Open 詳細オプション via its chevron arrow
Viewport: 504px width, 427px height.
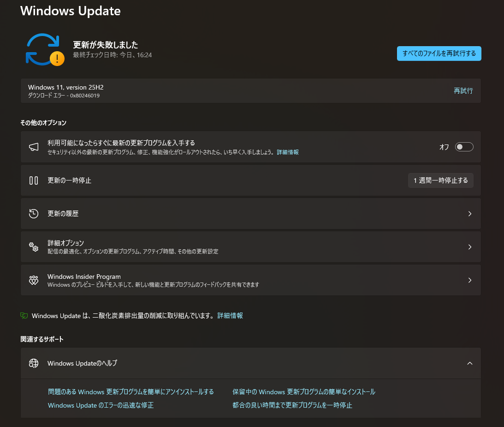[469, 247]
